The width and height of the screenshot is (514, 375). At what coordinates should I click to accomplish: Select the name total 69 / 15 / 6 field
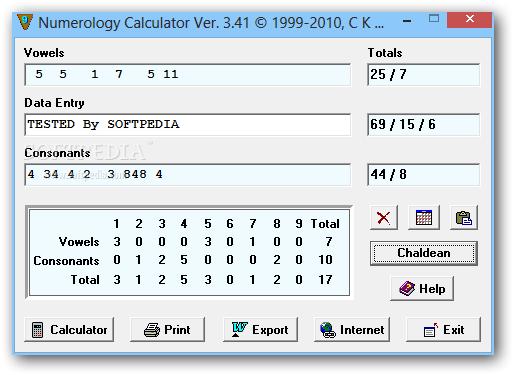click(x=424, y=125)
